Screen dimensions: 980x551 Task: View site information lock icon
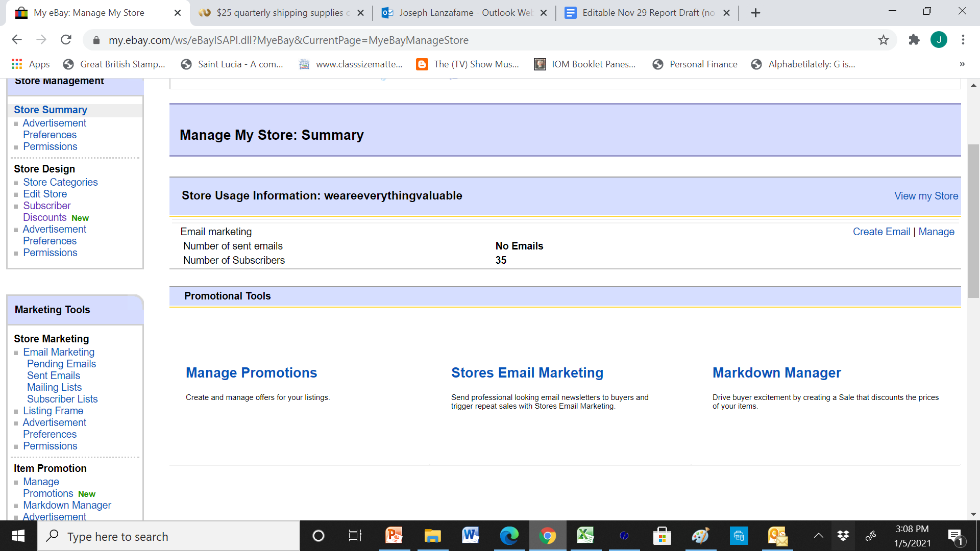pos(95,40)
